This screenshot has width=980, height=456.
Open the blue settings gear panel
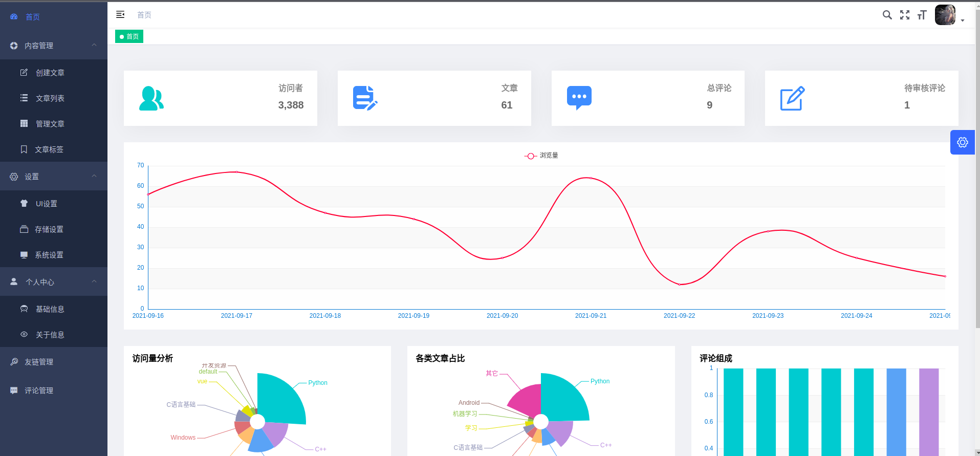pyautogui.click(x=963, y=142)
